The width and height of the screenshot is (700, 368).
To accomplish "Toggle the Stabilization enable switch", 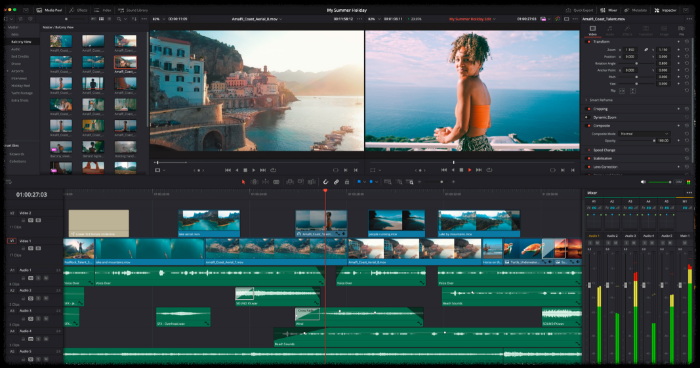I will [588, 159].
